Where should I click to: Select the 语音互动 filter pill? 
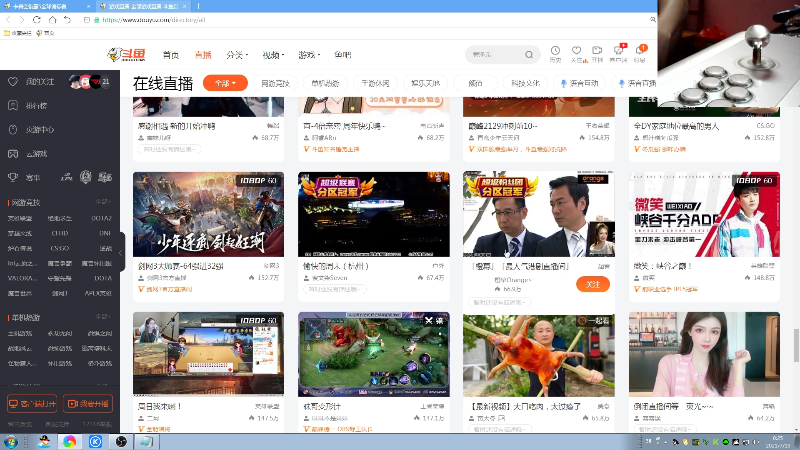tap(579, 83)
